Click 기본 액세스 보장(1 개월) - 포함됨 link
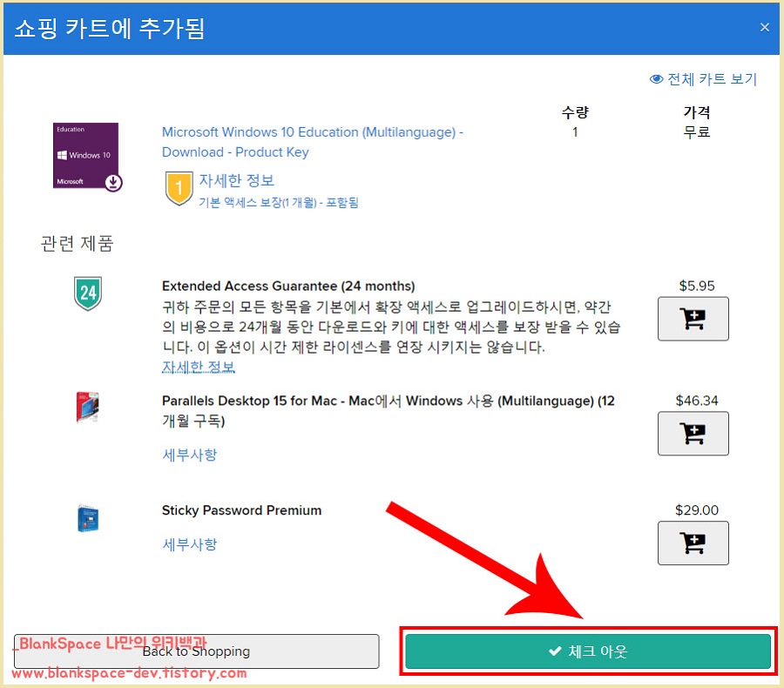Viewport: 784px width, 688px height. 279,203
